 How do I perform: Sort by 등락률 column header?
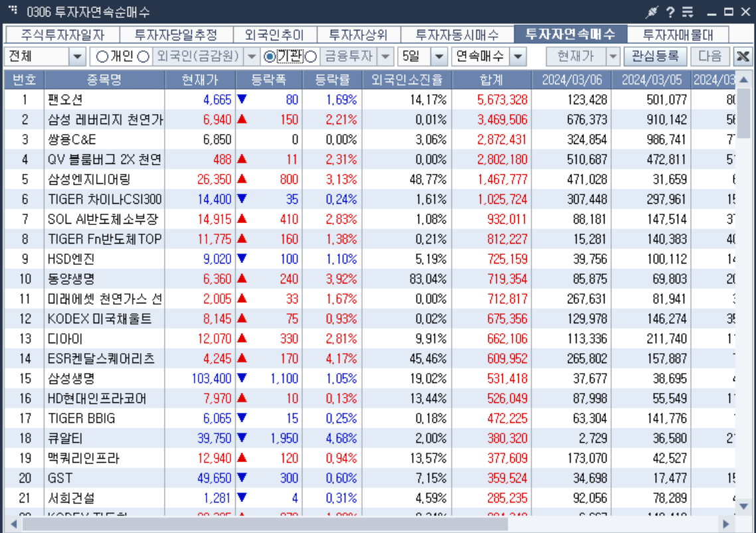(x=332, y=80)
